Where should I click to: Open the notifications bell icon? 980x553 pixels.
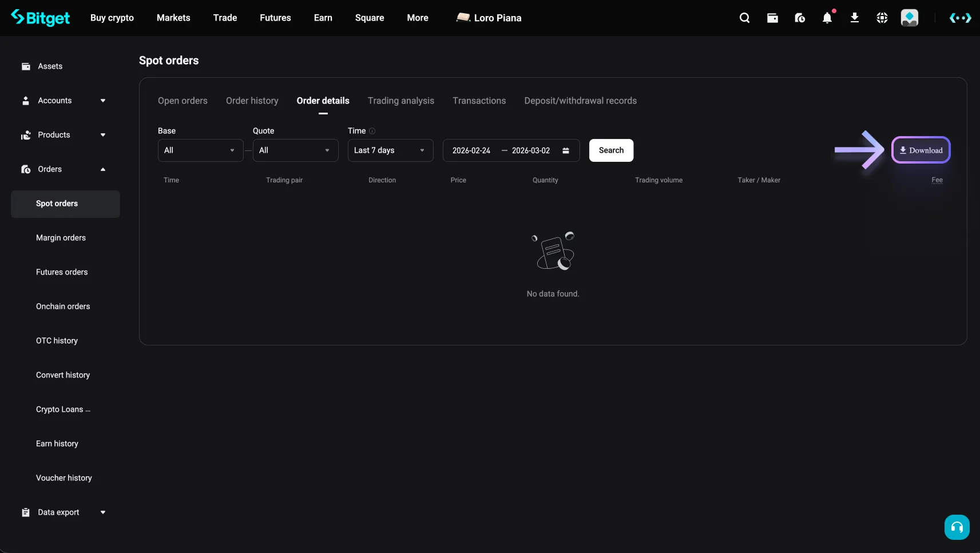[827, 18]
